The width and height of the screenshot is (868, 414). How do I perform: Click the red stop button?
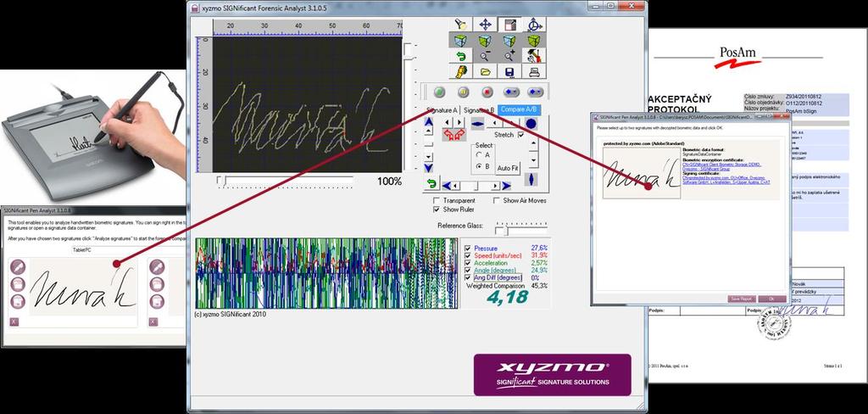point(487,92)
